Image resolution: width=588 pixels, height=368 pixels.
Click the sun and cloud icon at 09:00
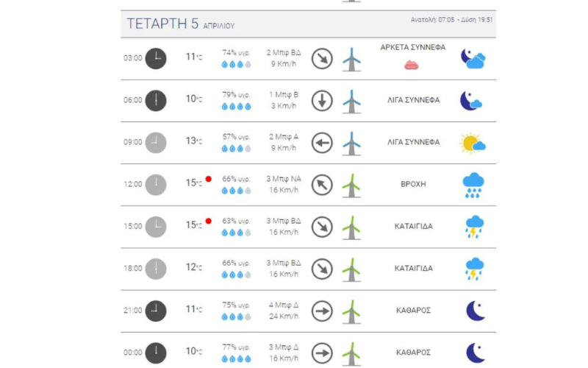473,143
